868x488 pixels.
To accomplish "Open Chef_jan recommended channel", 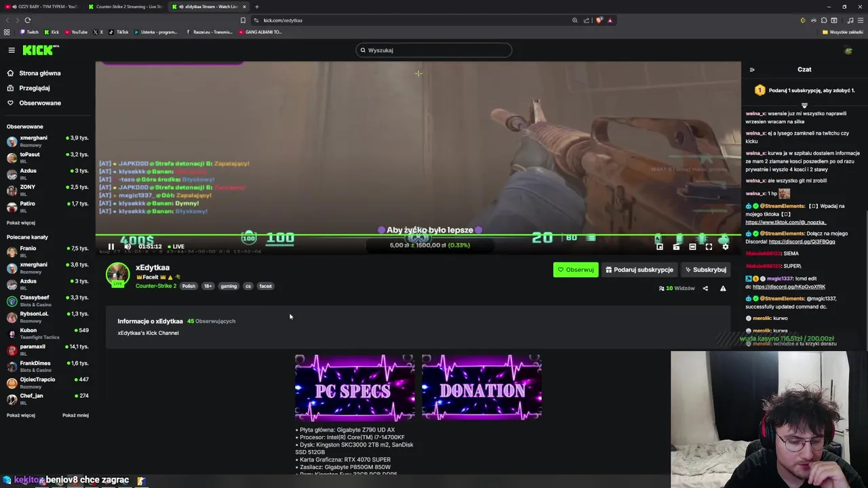I will (47, 399).
